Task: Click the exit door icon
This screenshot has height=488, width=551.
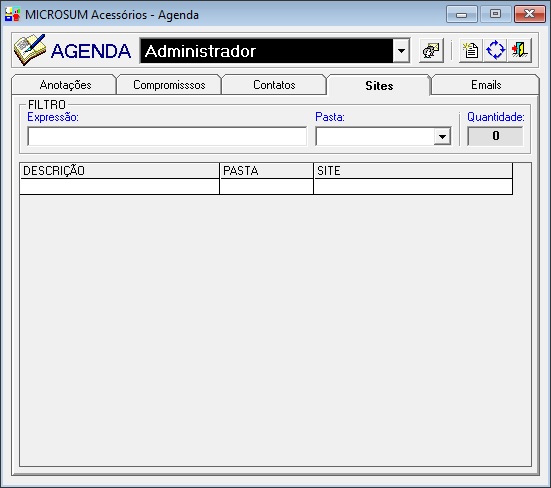Action: [519, 51]
